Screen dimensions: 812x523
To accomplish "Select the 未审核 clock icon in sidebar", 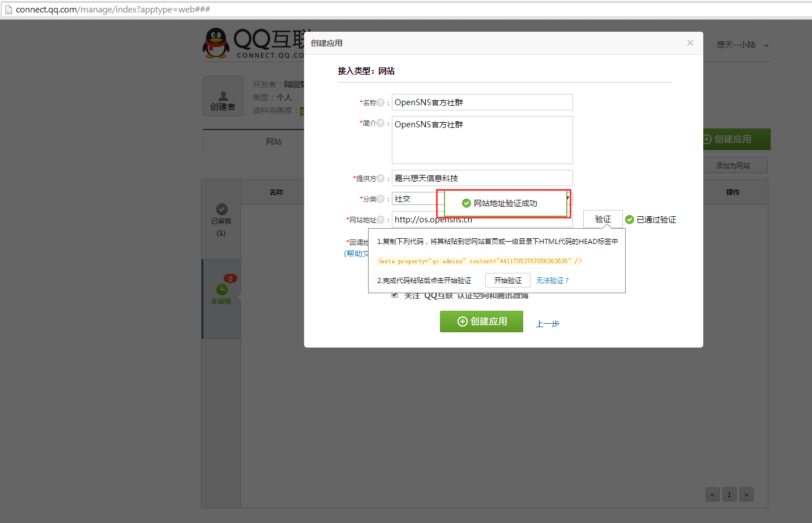I will click(x=222, y=290).
